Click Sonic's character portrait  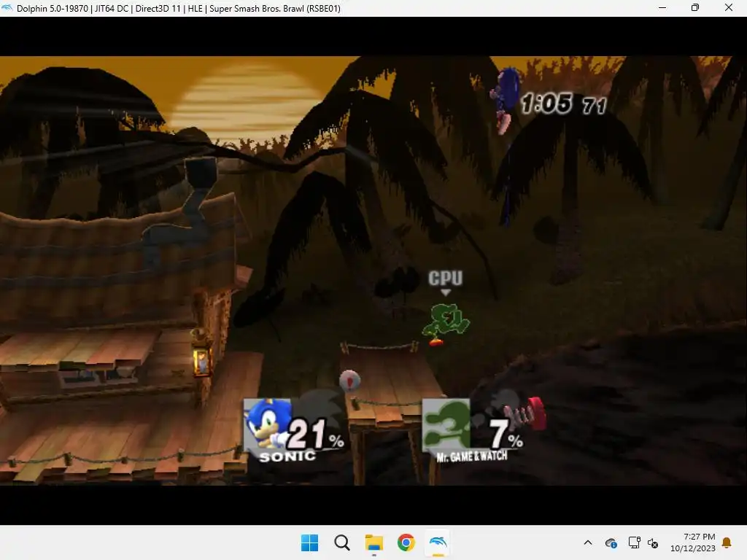click(267, 424)
